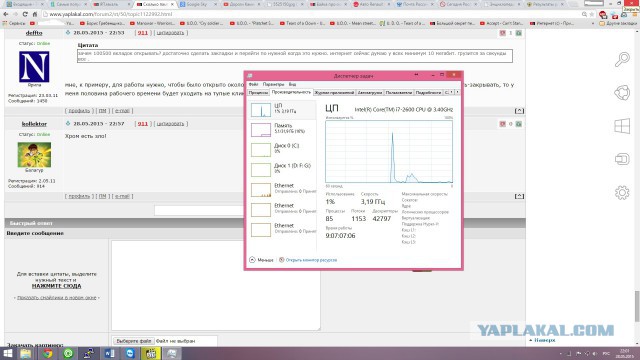Select the Диск 0 (C:) entry

pyautogui.click(x=282, y=149)
